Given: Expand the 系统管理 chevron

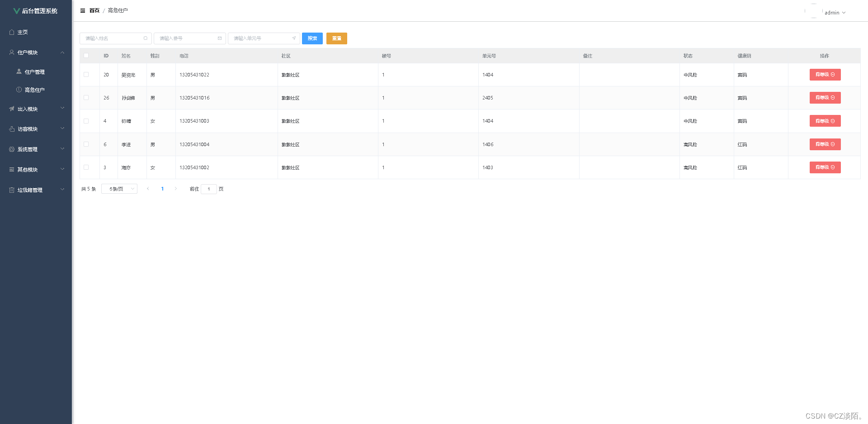Looking at the screenshot, I should click(62, 149).
